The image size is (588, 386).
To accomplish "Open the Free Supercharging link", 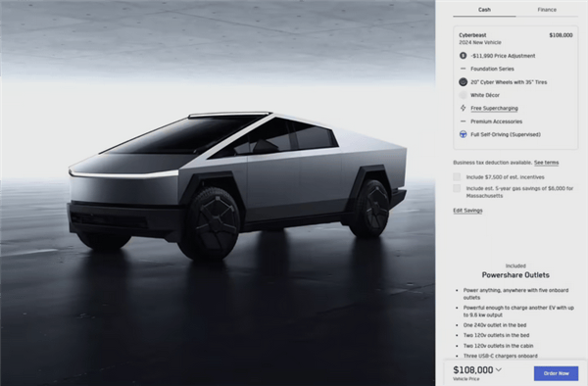I will [x=494, y=108].
